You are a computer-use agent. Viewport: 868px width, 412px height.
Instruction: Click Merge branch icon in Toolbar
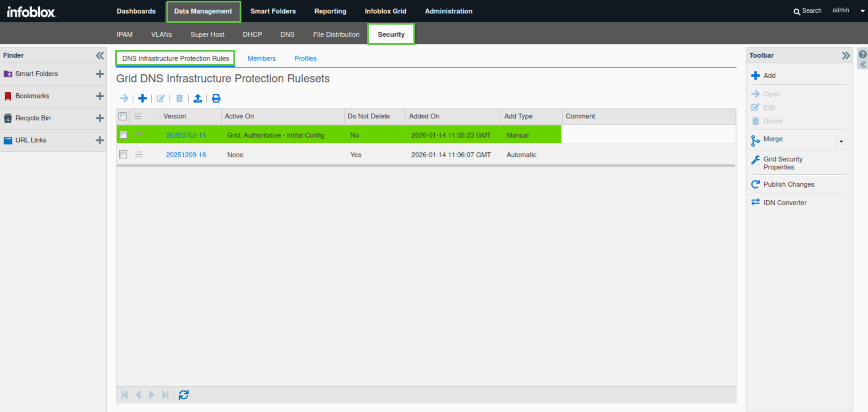tap(755, 141)
